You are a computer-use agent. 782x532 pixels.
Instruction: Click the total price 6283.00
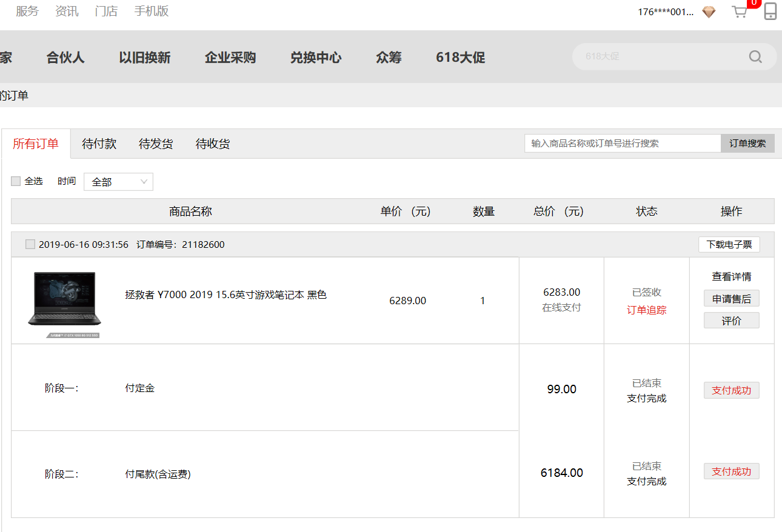[561, 292]
